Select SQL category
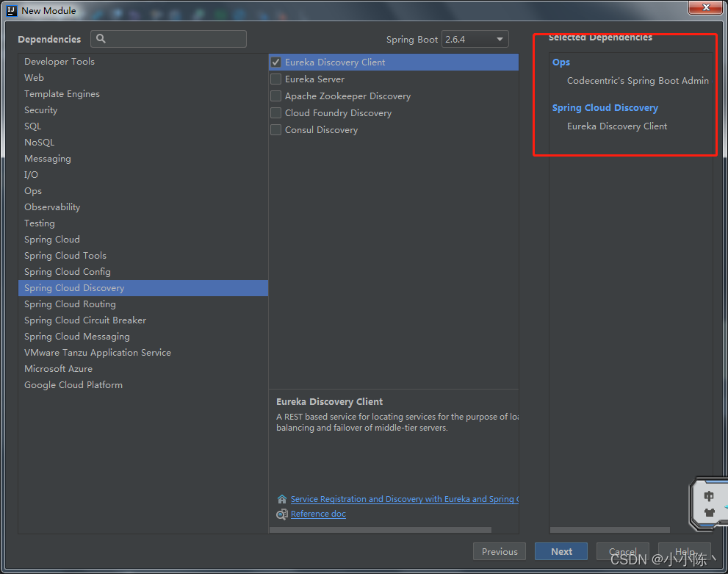Image resolution: width=728 pixels, height=574 pixels. 143,126
